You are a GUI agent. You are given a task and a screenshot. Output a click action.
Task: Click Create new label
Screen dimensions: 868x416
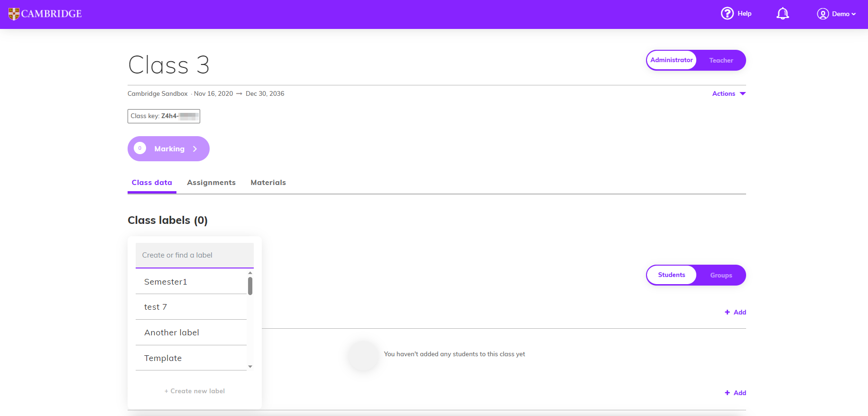coord(194,391)
